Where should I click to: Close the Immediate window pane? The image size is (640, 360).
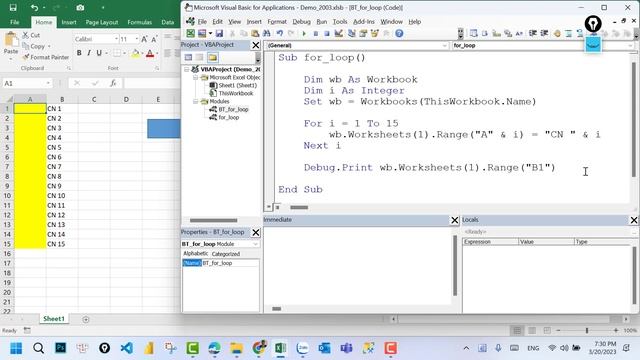point(455,220)
